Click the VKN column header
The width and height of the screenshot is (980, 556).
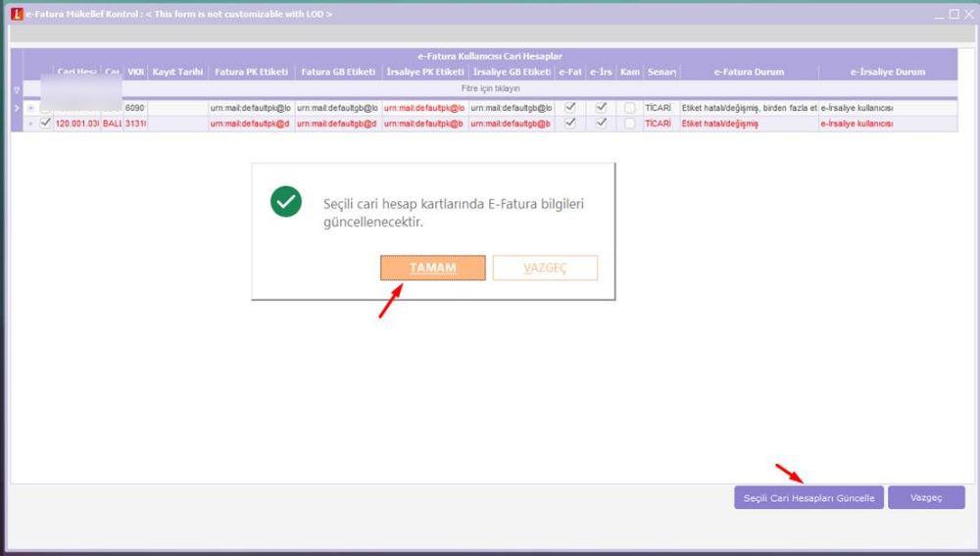(135, 72)
